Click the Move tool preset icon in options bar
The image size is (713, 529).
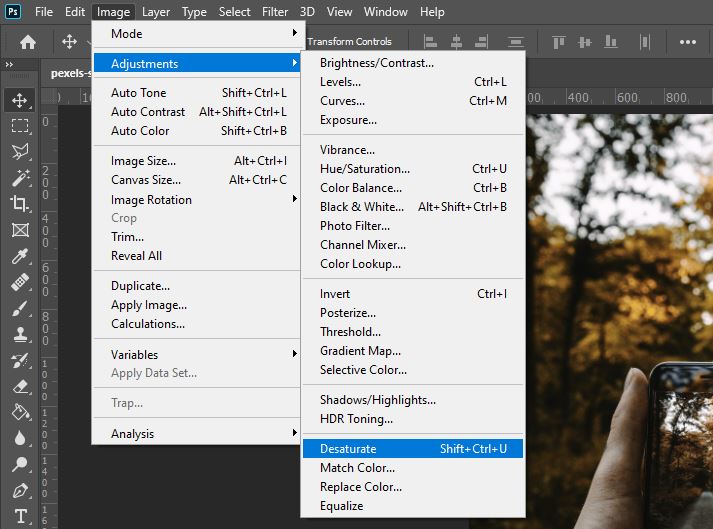pyautogui.click(x=69, y=42)
